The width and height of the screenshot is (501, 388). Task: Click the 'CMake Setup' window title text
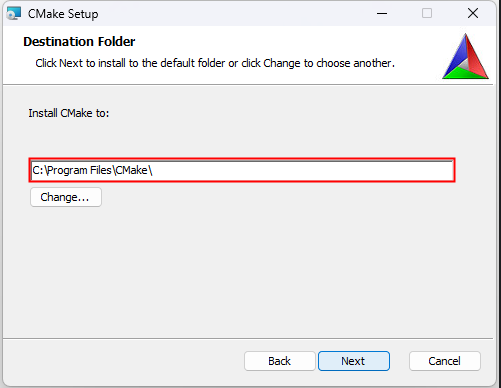(x=63, y=14)
